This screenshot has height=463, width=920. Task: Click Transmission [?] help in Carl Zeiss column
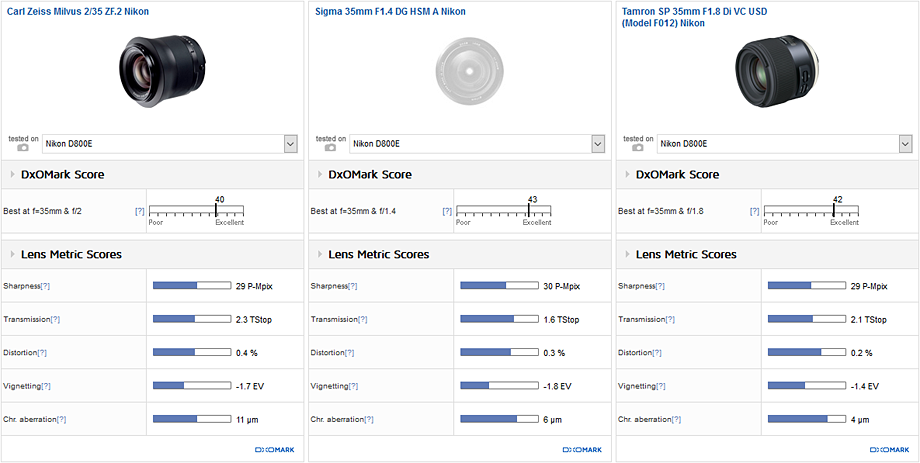click(x=55, y=319)
